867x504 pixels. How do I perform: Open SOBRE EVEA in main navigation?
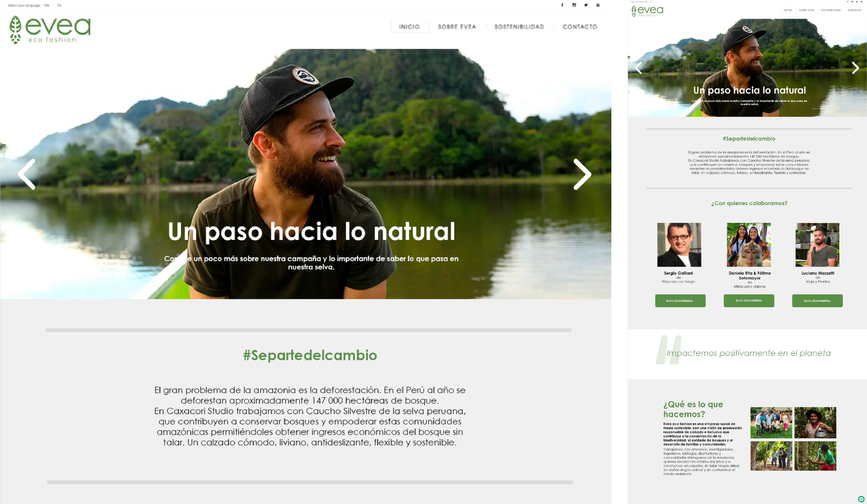pos(457,27)
